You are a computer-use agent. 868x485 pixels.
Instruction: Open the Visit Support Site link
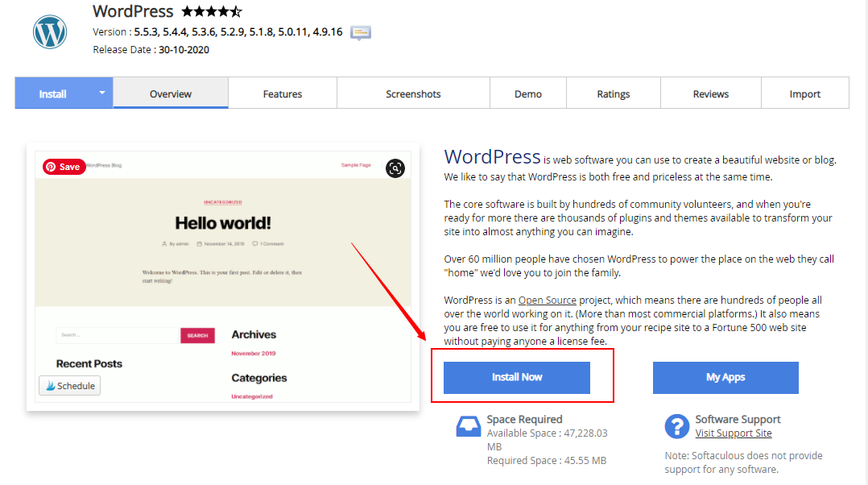(734, 433)
